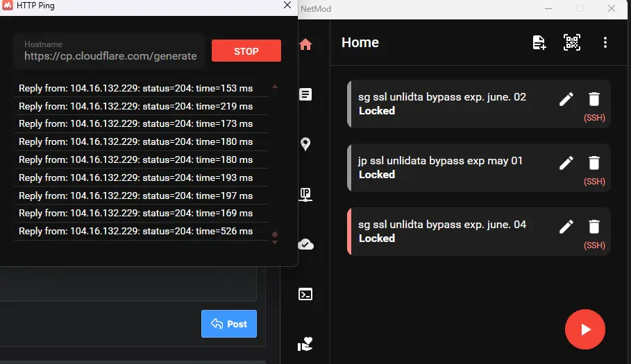Image resolution: width=631 pixels, height=364 pixels.
Task: Click the text area above the Post button
Action: pos(128,284)
